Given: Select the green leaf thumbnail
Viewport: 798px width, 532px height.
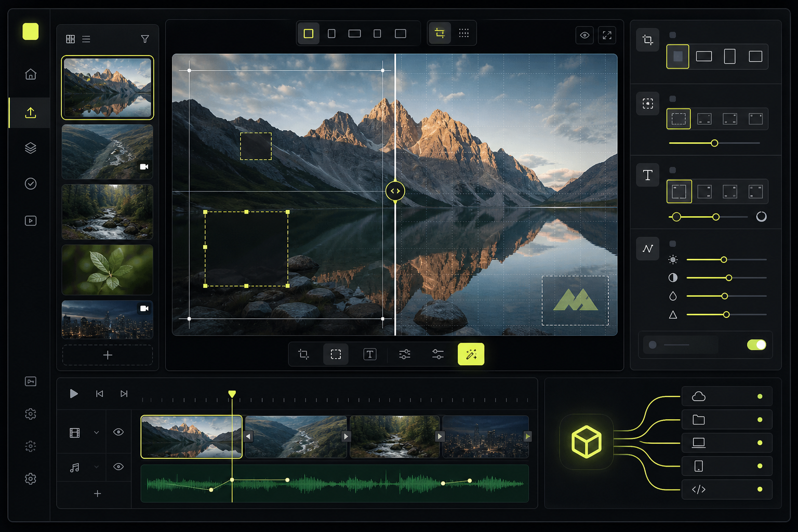Looking at the screenshot, I should 108,270.
